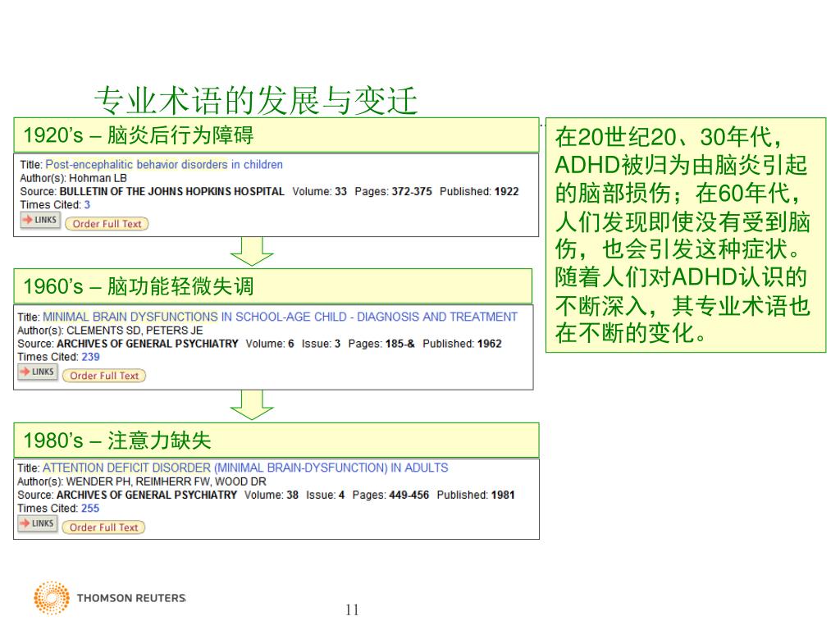
Task: Click the down arrow below the 1922 record
Action: click(x=252, y=251)
